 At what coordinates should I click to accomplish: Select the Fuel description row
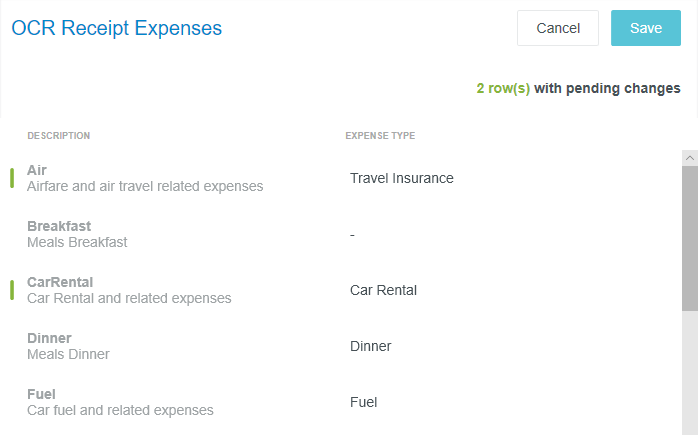tap(120, 402)
